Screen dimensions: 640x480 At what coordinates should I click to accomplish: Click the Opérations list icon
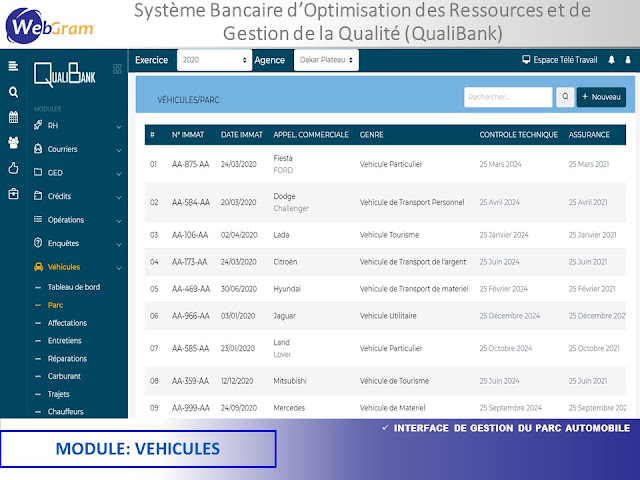coord(38,220)
